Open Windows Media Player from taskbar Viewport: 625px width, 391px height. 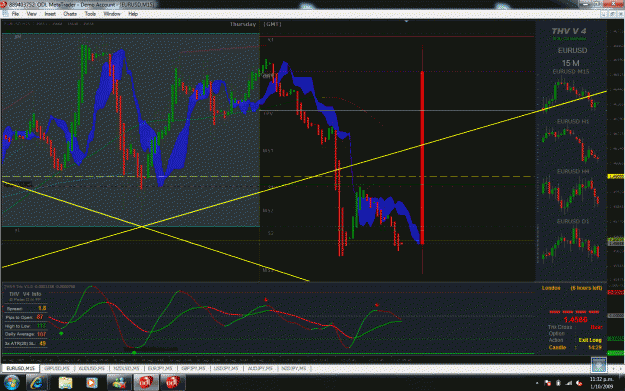click(x=92, y=383)
